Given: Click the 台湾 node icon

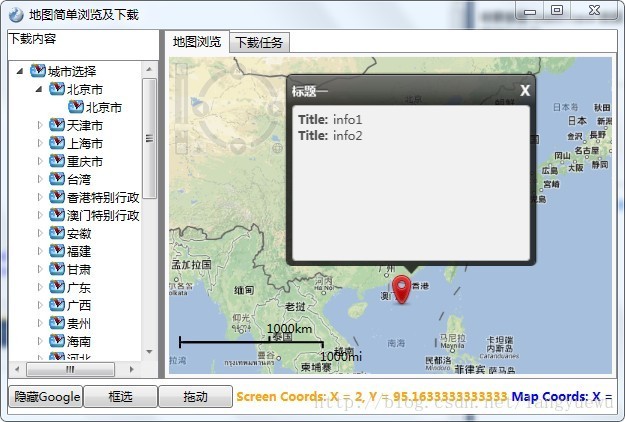Looking at the screenshot, I should (x=57, y=179).
